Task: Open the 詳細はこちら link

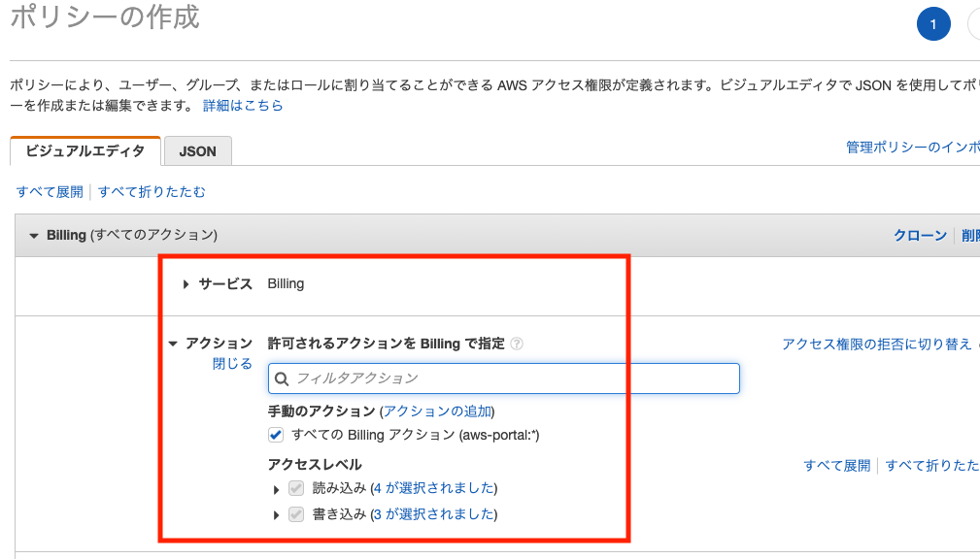Action: [243, 106]
